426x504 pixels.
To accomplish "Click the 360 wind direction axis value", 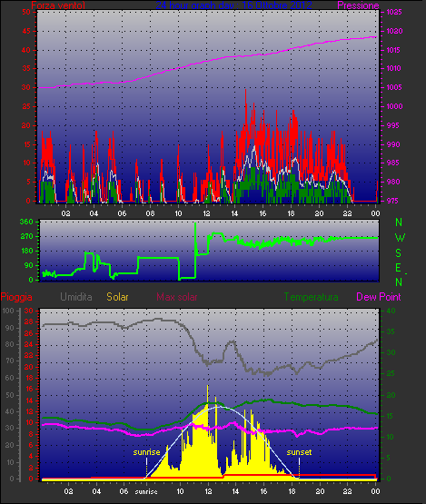I will point(26,222).
